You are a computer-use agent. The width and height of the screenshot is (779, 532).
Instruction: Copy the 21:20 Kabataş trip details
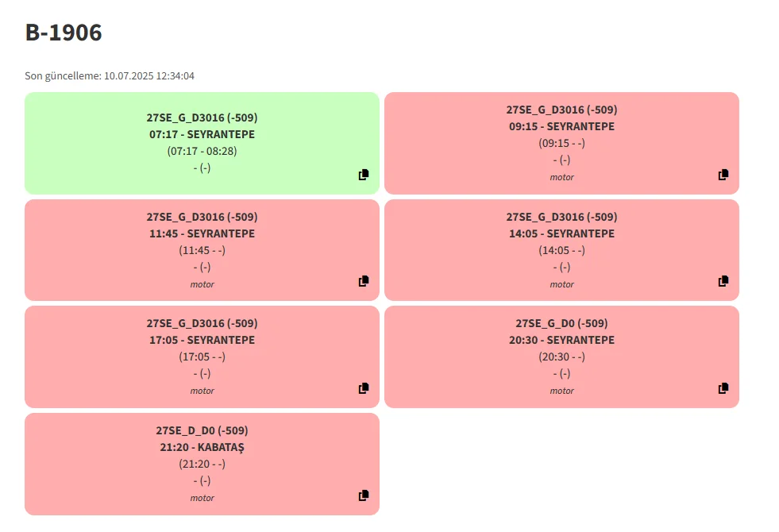tap(364, 495)
